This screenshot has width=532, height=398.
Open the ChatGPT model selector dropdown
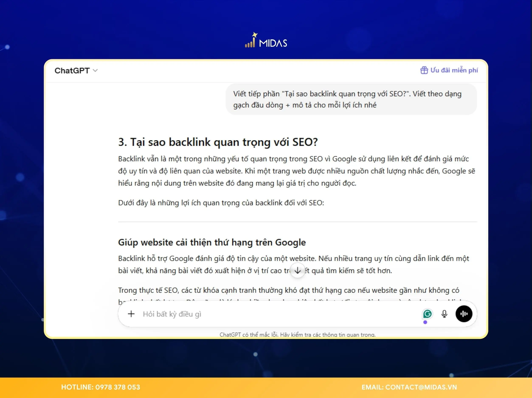coord(76,70)
